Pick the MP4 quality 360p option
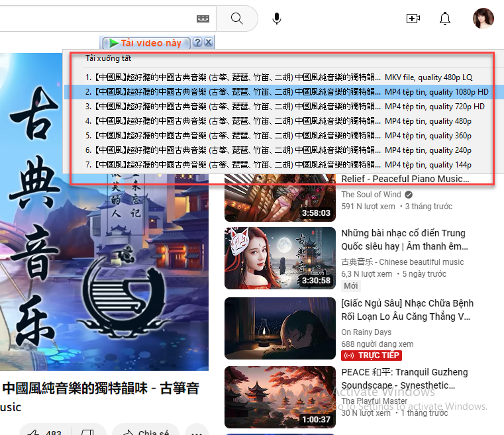 278,136
